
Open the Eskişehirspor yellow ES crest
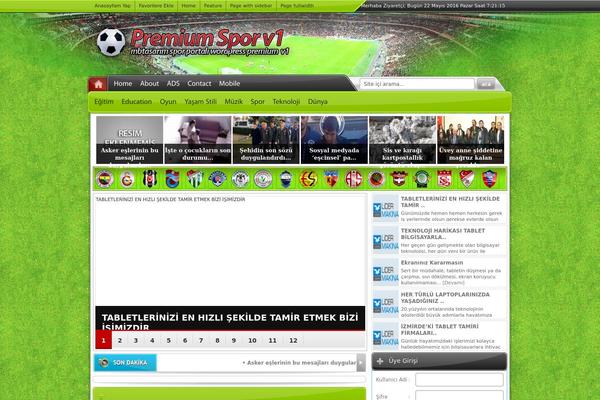tap(308, 179)
